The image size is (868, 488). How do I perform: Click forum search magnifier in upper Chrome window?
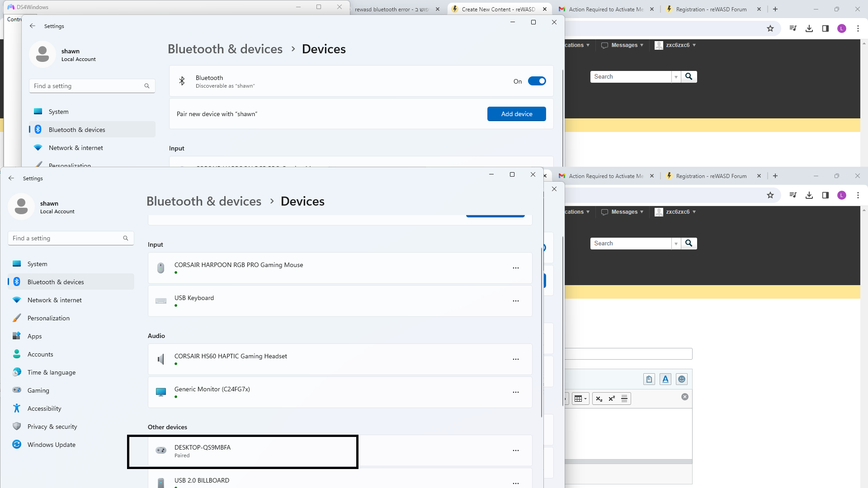pyautogui.click(x=689, y=77)
